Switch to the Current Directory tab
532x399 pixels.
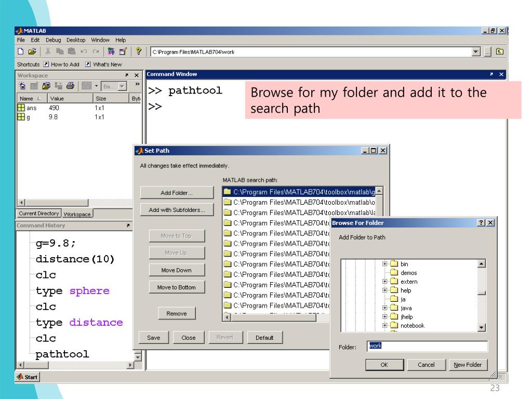click(x=39, y=214)
